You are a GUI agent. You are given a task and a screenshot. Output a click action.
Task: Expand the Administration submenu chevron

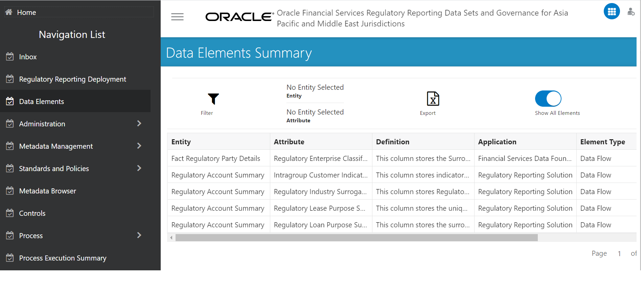click(139, 123)
